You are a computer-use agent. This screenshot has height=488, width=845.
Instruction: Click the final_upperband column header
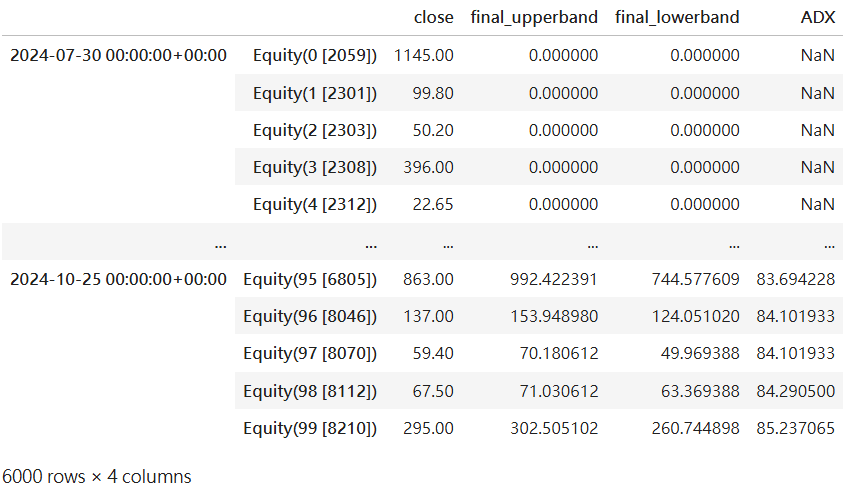coord(534,17)
